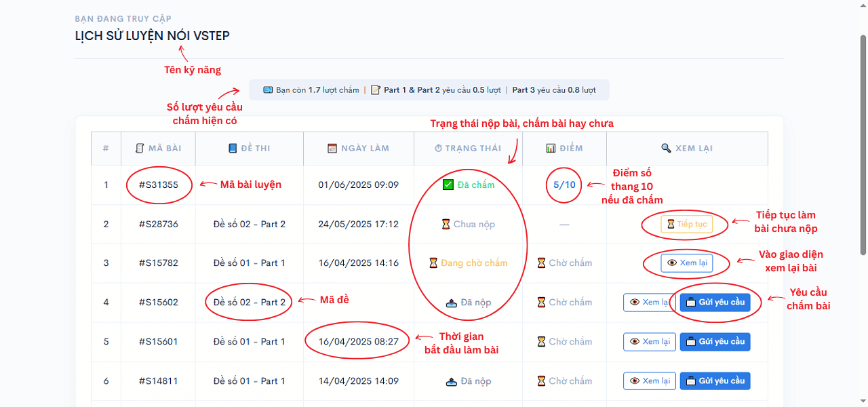The height and width of the screenshot is (407, 868).
Task: Click the date 24/05/2025 17:12
Action: point(358,224)
